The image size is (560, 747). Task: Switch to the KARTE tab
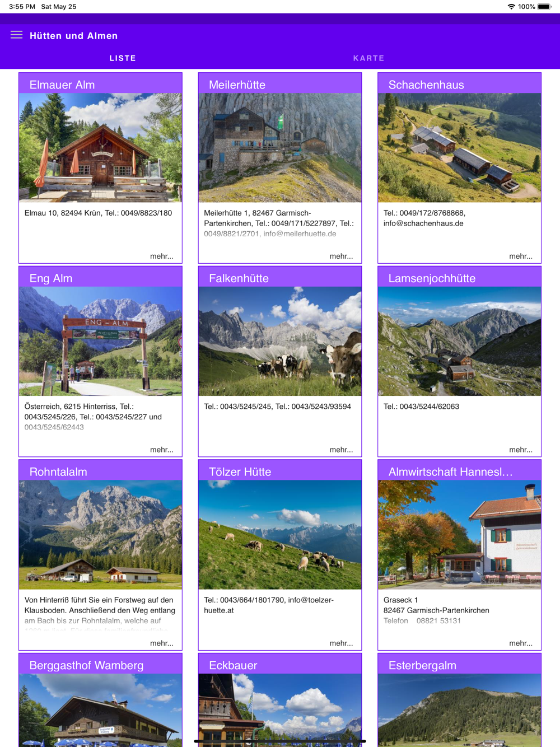pos(368,58)
